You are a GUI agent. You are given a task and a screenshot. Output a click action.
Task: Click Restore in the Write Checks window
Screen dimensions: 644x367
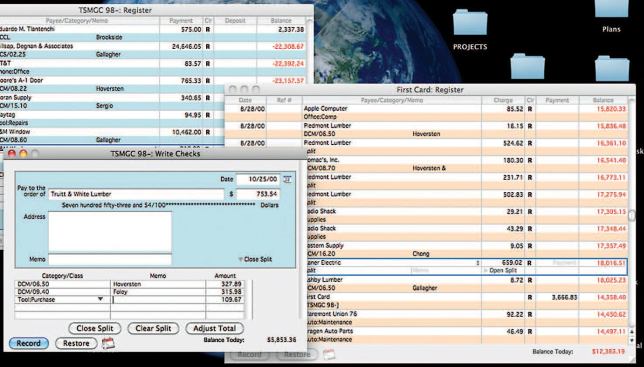(76, 343)
